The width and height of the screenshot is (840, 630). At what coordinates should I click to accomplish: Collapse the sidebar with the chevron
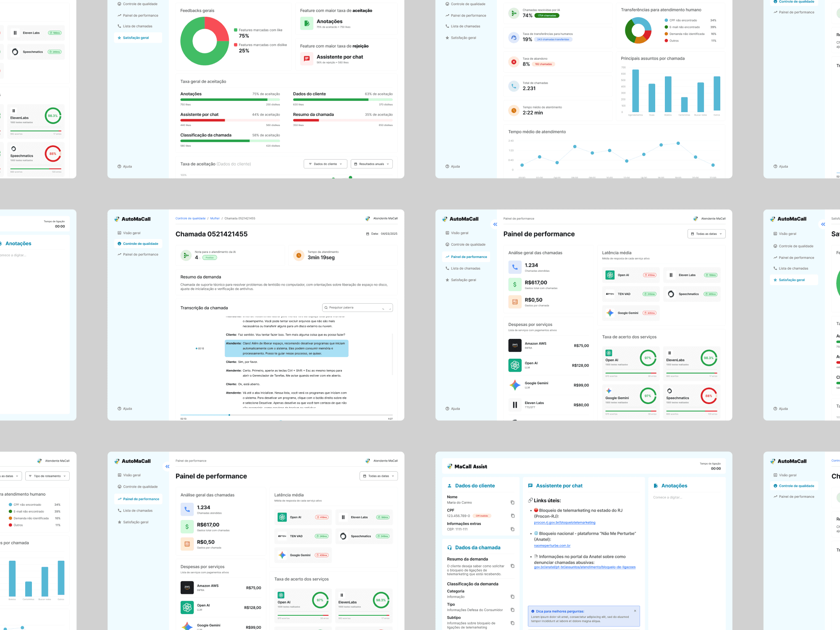coord(495,224)
